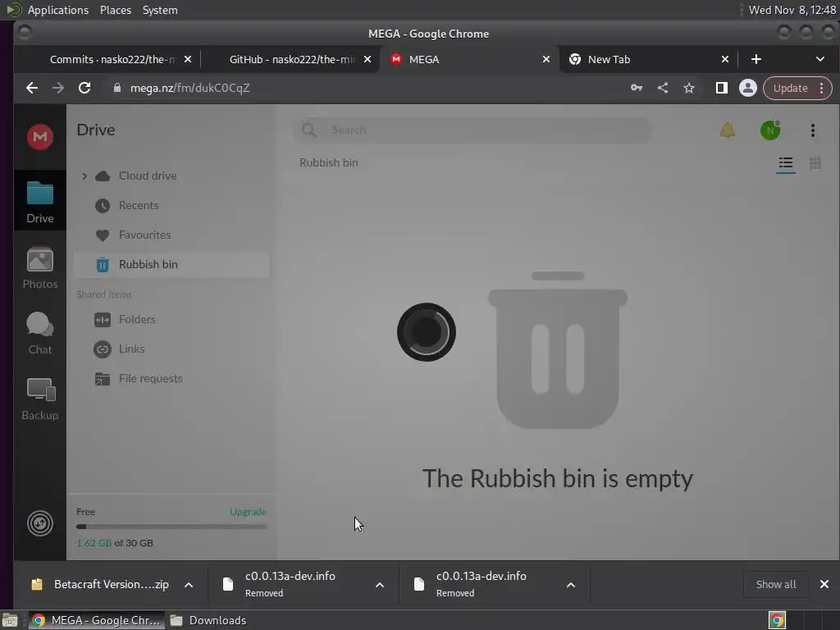840x630 pixels.
Task: Open the Backup section
Action: click(40, 399)
